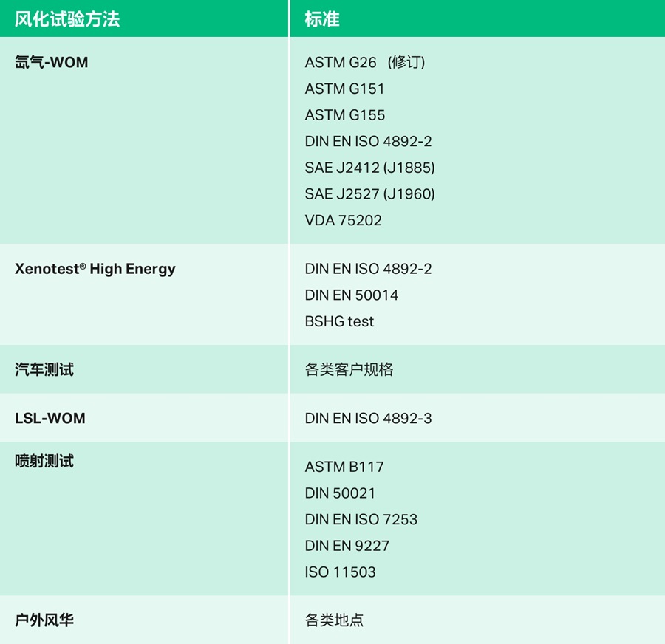Screen dimensions: 665x644
Task: Click the 各类客户规格 cell
Action: point(349,370)
